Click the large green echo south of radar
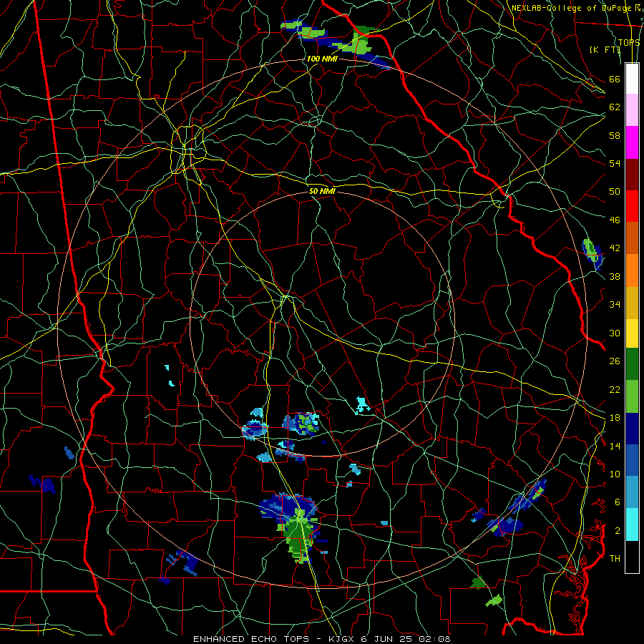 click(299, 536)
